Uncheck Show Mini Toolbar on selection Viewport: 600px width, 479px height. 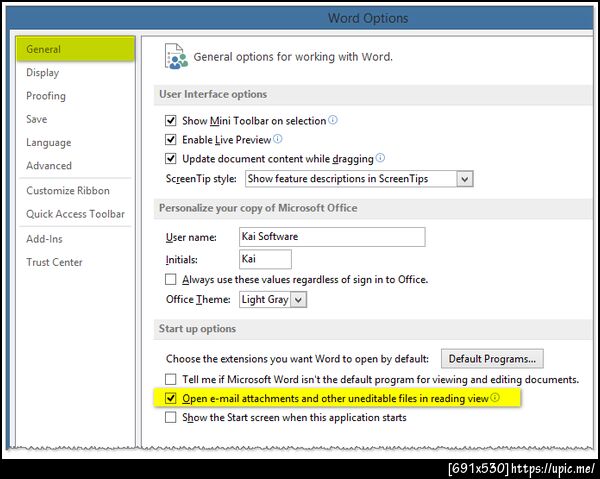pyautogui.click(x=170, y=121)
